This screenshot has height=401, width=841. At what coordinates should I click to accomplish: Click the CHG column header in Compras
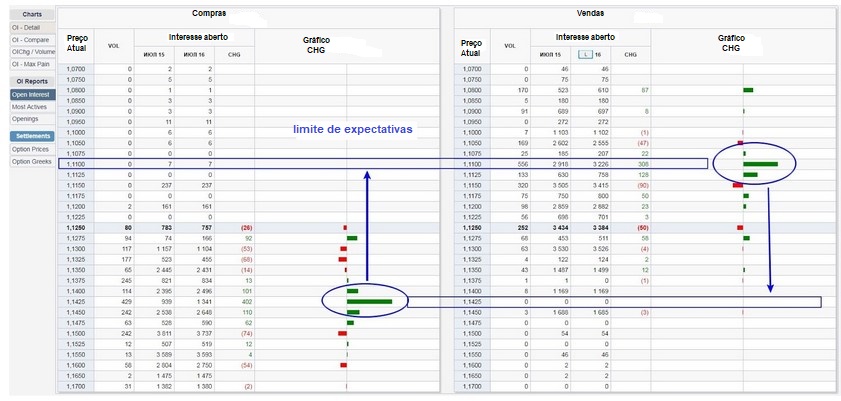234,54
